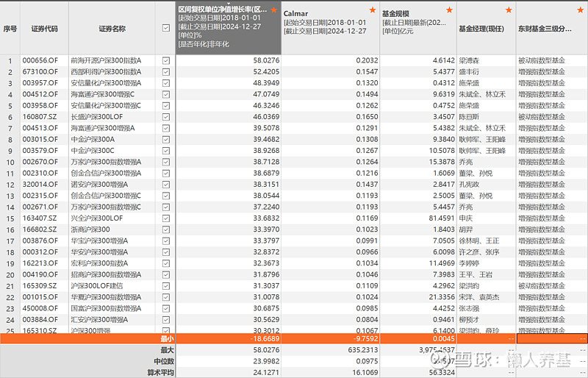
Task: Select the 序号 column header
Action: point(10,28)
